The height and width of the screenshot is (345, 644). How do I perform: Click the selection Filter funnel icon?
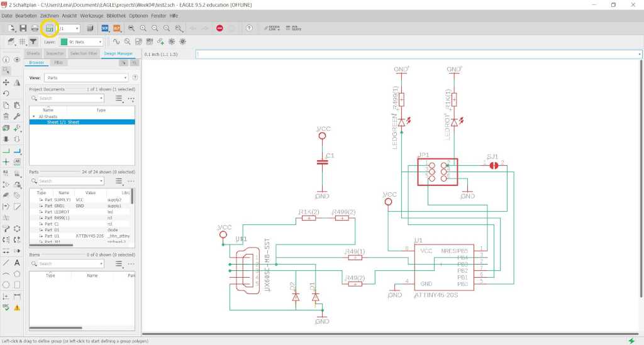point(33,41)
